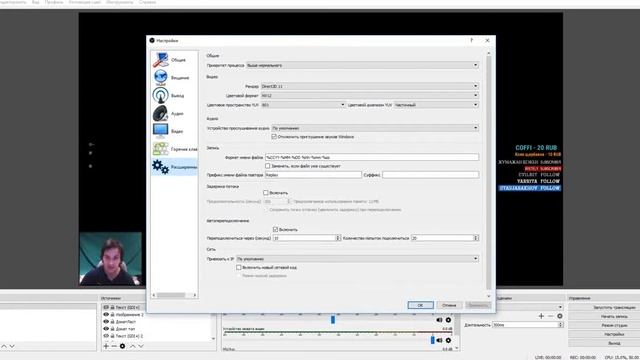This screenshot has width=640, height=360.
Task: Click the Суффикс suffix input field
Action: (x=431, y=175)
